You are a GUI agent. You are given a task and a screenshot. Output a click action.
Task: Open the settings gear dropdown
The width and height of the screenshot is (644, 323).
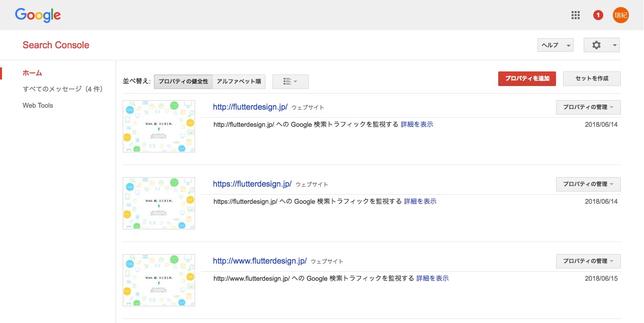click(x=601, y=45)
